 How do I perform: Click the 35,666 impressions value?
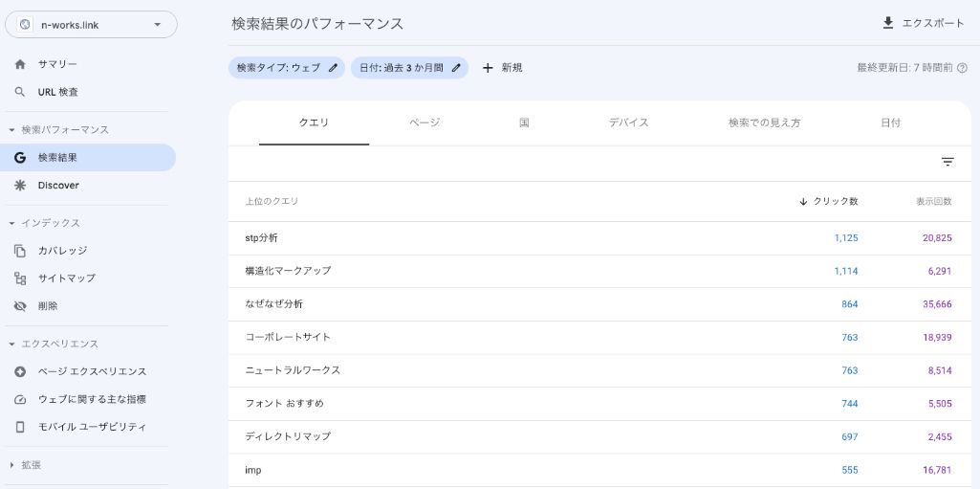[x=937, y=304]
